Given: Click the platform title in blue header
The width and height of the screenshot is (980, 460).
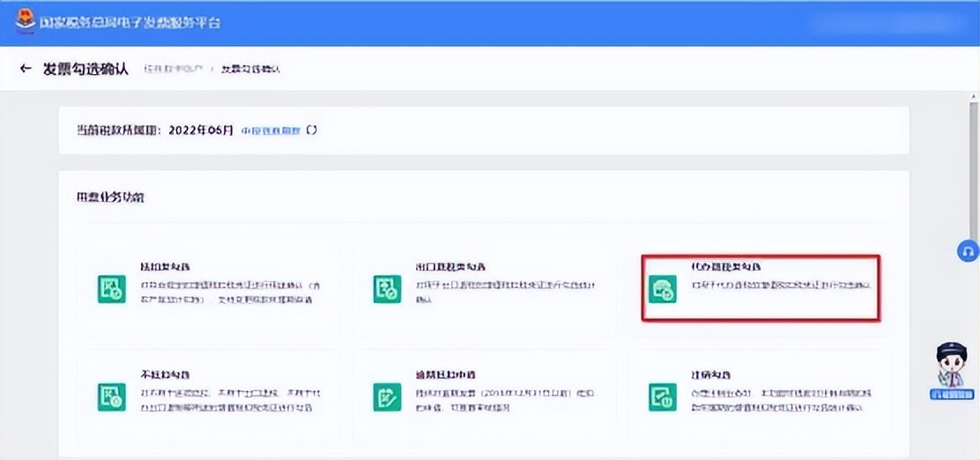Looking at the screenshot, I should 130,23.
